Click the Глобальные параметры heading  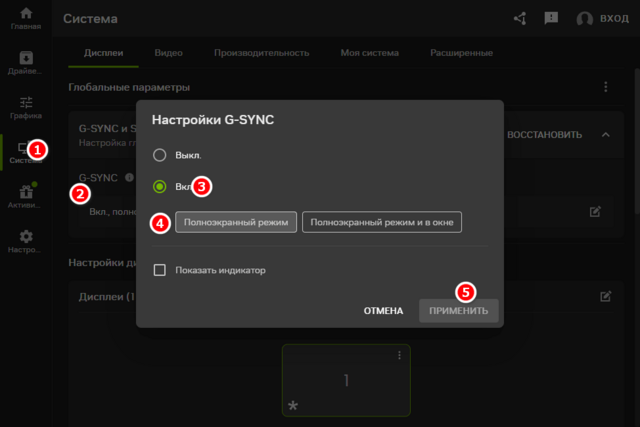click(x=129, y=87)
